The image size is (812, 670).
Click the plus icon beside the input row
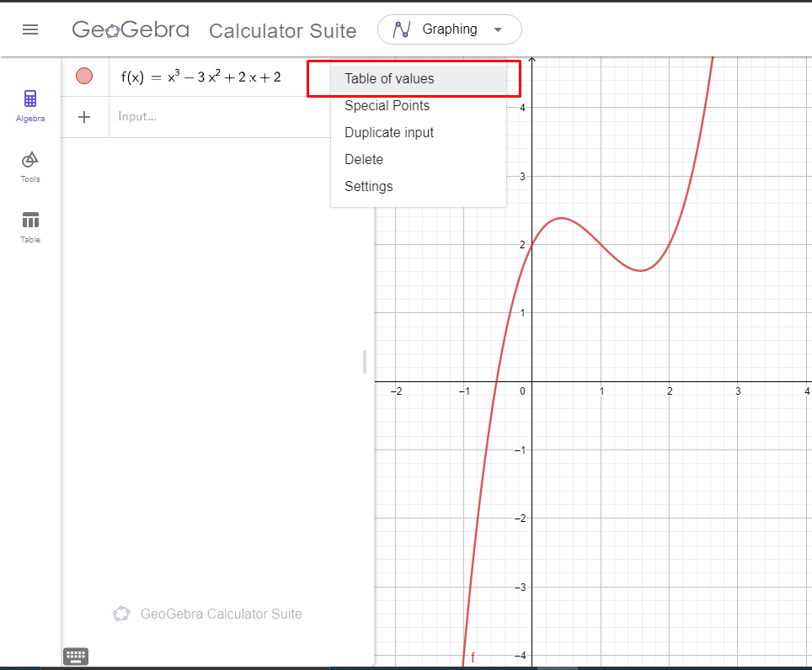pyautogui.click(x=84, y=117)
